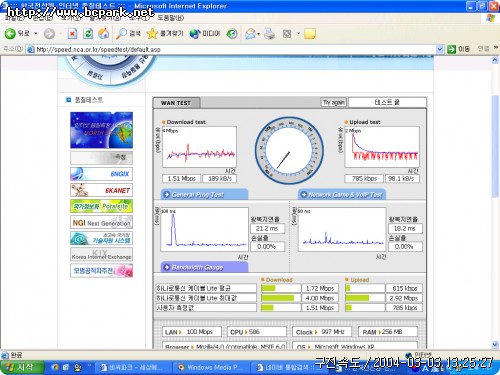Expand Network Game & VoIP Test section

coord(342,195)
